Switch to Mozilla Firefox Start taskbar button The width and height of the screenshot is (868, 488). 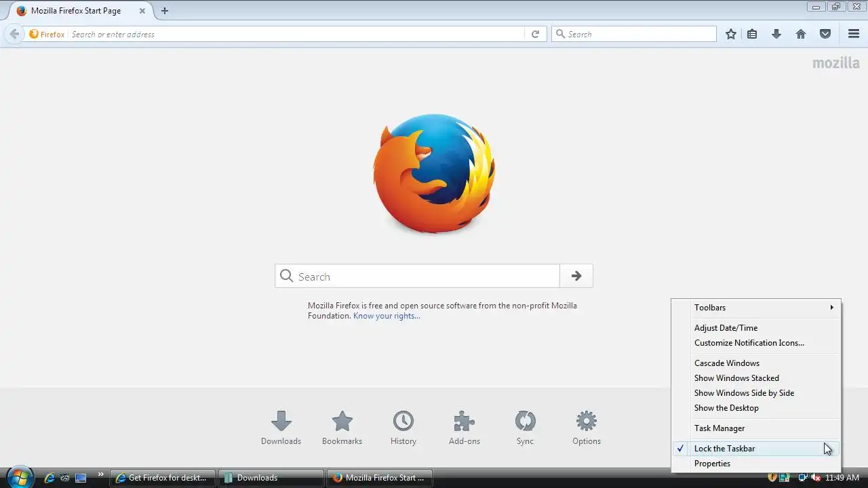380,478
